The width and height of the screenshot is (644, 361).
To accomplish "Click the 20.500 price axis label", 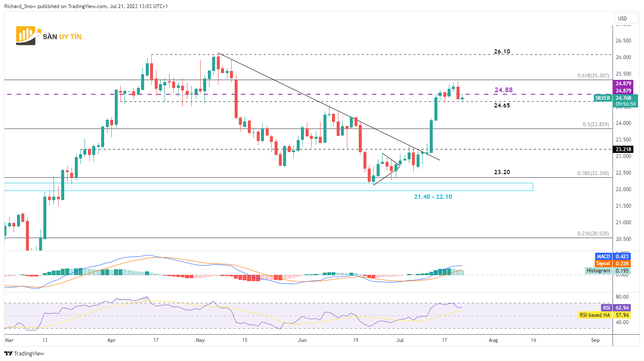I will pyautogui.click(x=623, y=239).
